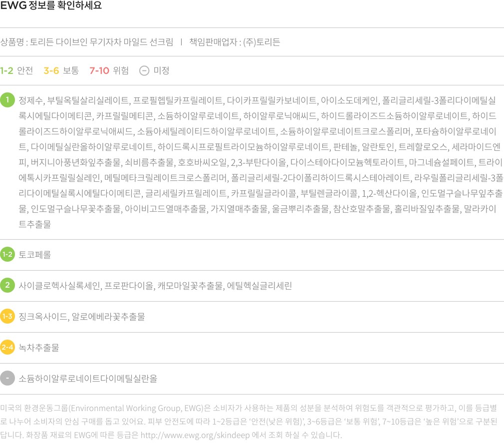This screenshot has width=504, height=443.
Task: Click the 소듐하이알루로네이트다이메틸실란올 ingredient text
Action: click(88, 379)
